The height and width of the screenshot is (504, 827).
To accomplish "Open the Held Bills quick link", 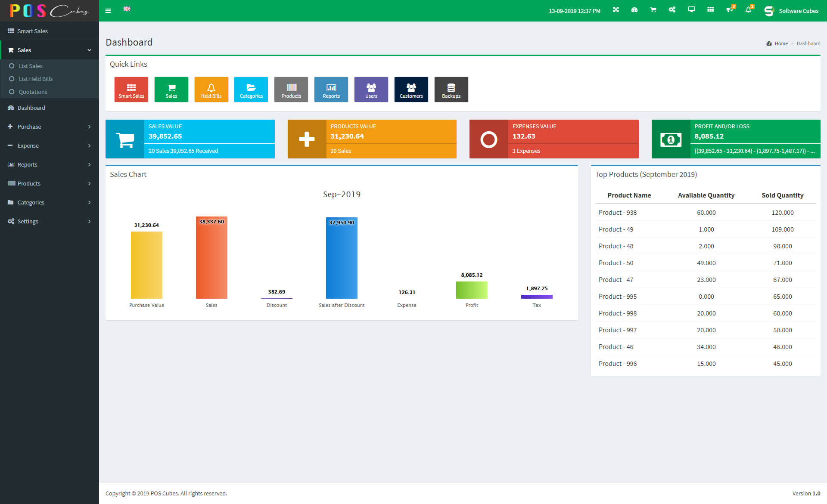I will (211, 90).
